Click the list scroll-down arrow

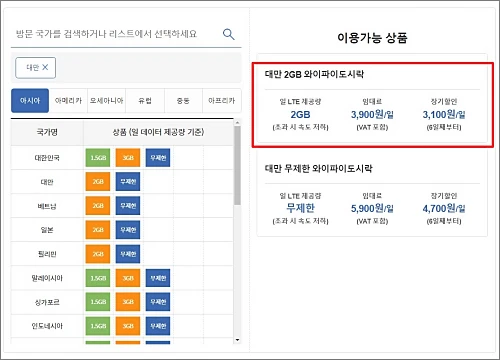237,340
